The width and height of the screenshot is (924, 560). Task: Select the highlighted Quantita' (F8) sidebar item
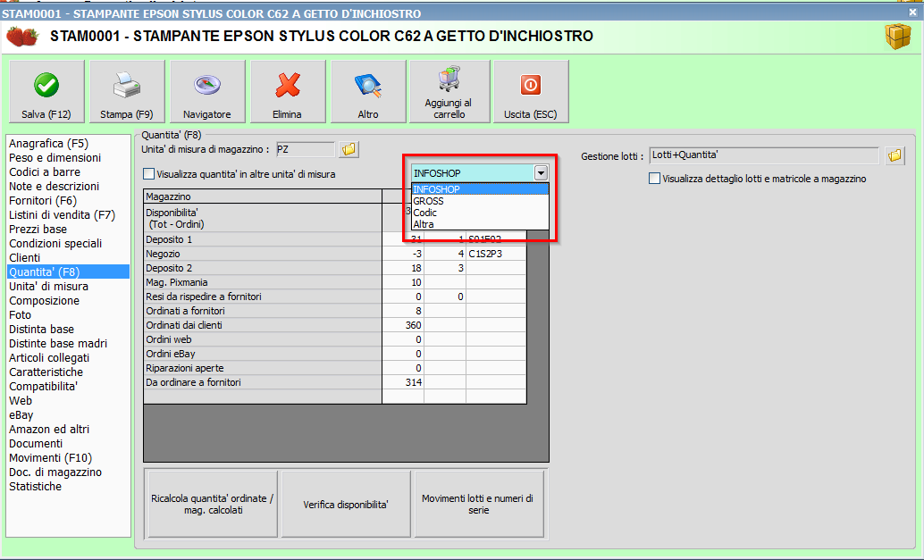coord(68,272)
